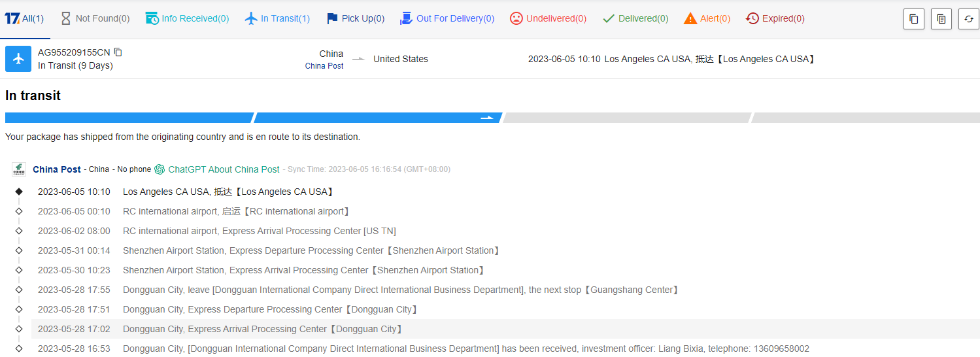The height and width of the screenshot is (357, 980).
Task: Click the blue airplane status icon
Action: pyautogui.click(x=18, y=59)
